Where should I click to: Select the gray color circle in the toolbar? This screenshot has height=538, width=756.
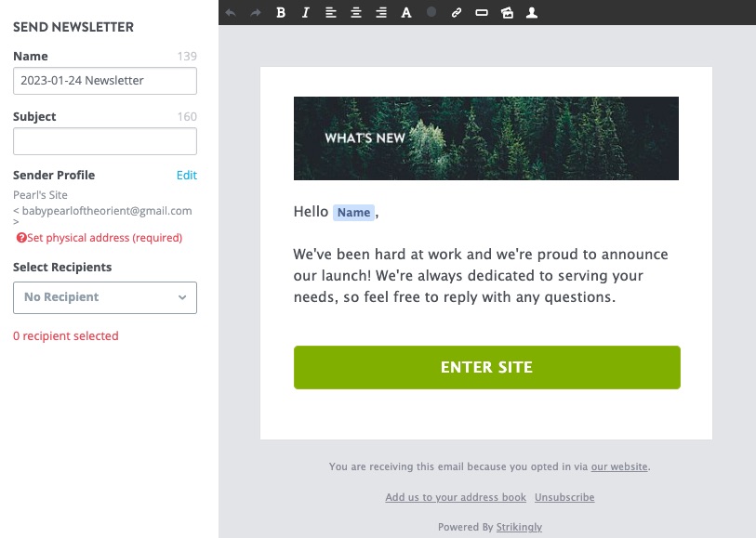[431, 12]
